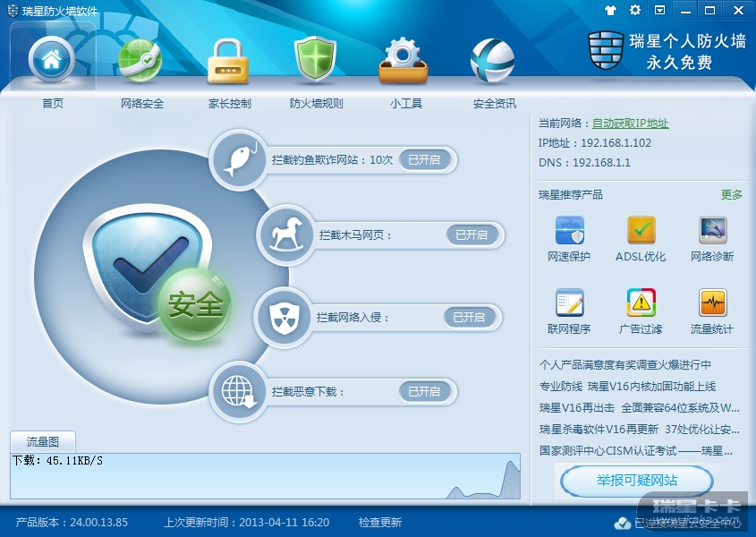The width and height of the screenshot is (756, 537).
Task: Click the Rising firewall brick shield logo
Action: pos(606,50)
